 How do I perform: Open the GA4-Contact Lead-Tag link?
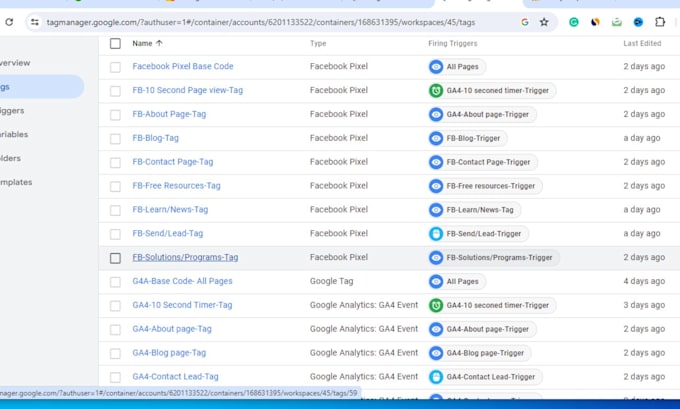click(x=176, y=376)
